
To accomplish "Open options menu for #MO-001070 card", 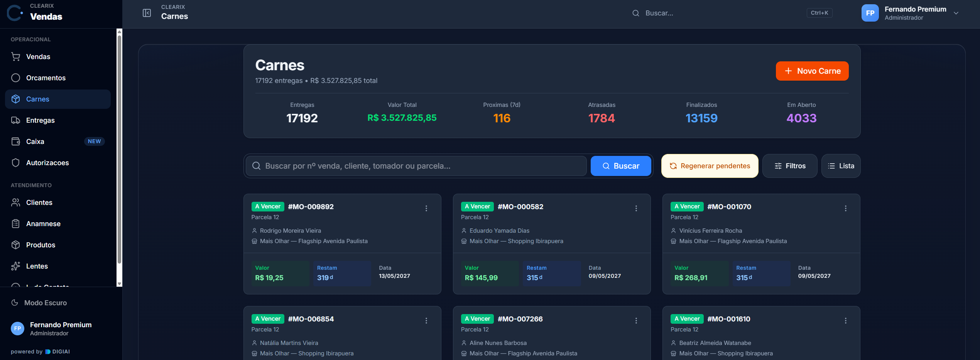I will 846,208.
